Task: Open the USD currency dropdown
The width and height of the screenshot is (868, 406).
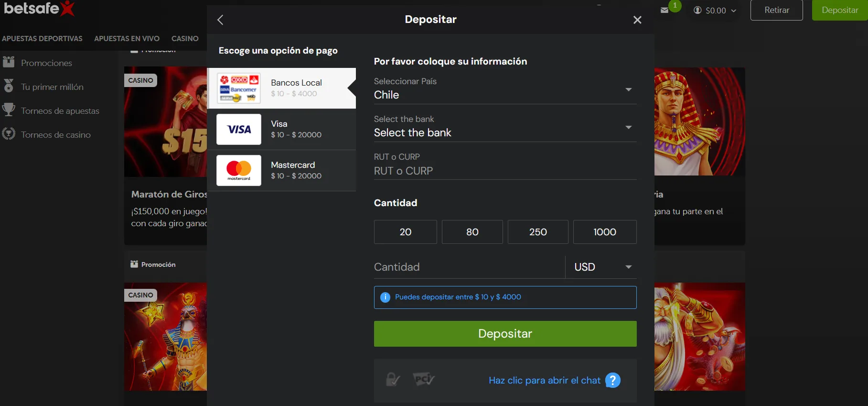Action: point(601,267)
